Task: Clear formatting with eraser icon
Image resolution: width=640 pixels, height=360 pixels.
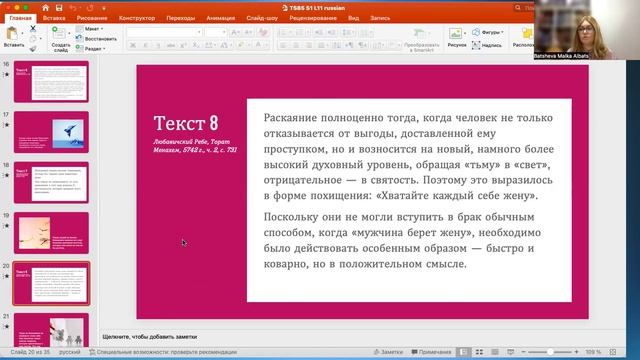Action: click(263, 33)
